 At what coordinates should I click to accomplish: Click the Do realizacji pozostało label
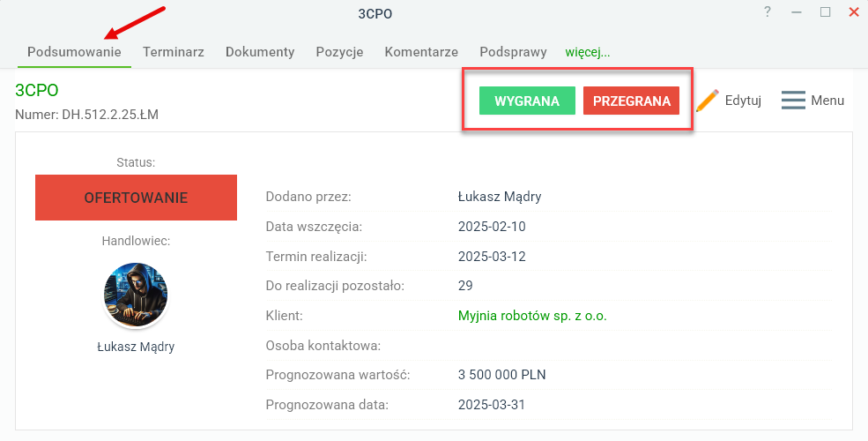click(x=336, y=286)
